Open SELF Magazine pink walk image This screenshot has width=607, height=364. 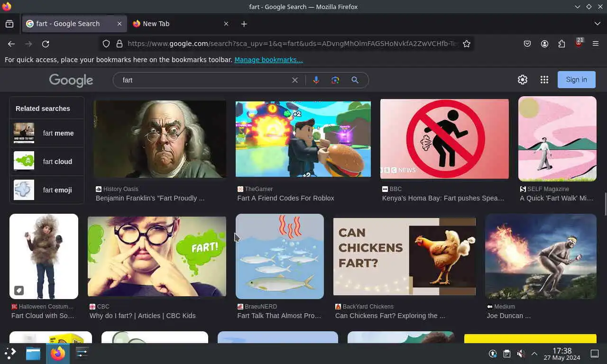coord(557,139)
